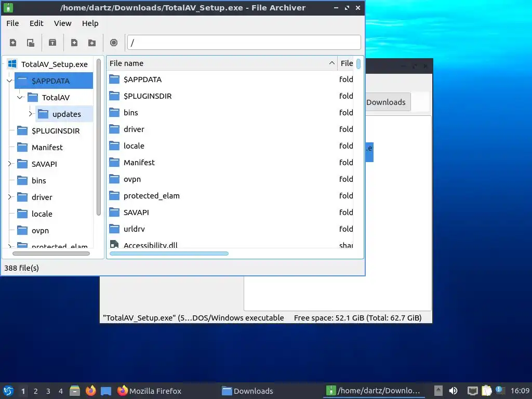Viewport: 532px width, 399px height.
Task: Switch to workspace 3
Action: point(48,391)
